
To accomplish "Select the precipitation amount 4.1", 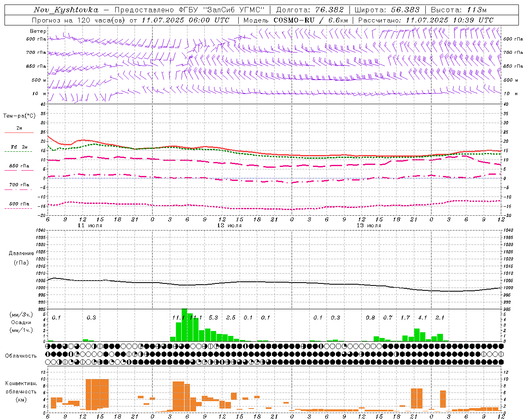I will tap(422, 317).
